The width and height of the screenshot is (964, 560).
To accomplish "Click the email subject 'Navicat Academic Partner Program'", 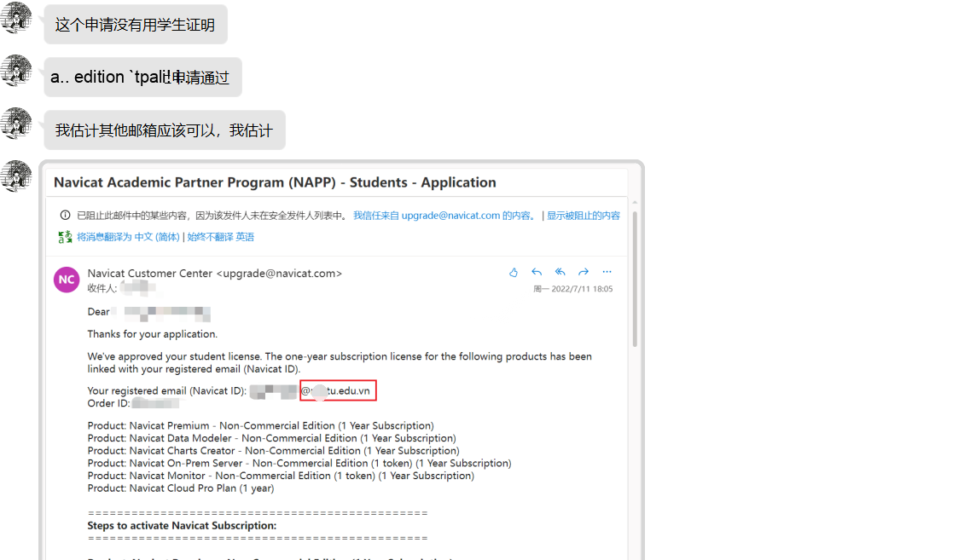I will click(x=275, y=182).
